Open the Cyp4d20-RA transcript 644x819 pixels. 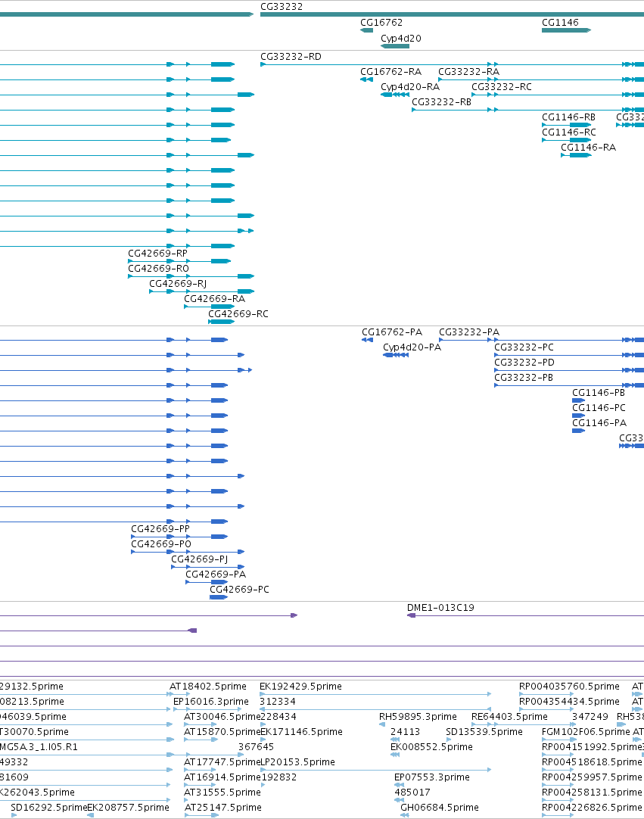point(410,87)
